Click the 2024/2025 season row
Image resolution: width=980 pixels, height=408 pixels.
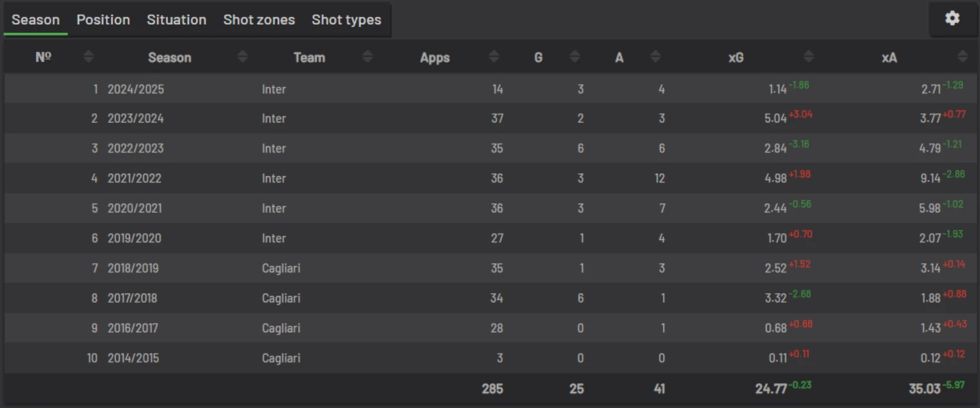(490, 89)
